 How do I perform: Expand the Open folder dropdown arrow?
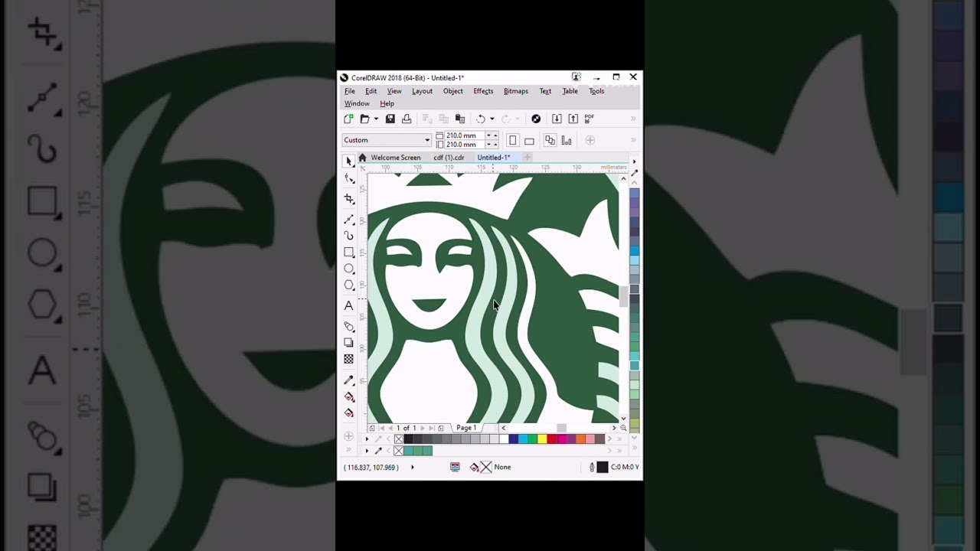[375, 119]
